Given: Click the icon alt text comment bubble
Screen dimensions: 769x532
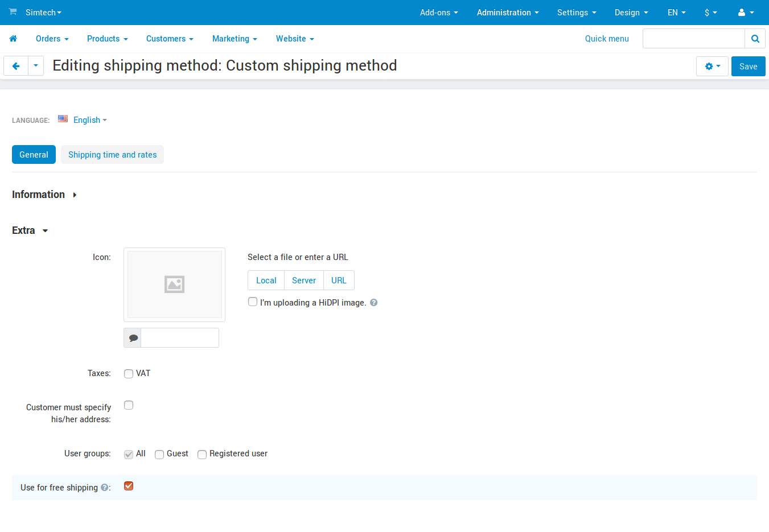Looking at the screenshot, I should pos(133,338).
